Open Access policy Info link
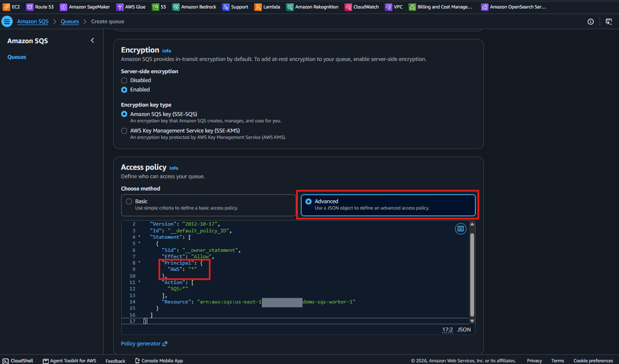This screenshot has height=364, width=619. [x=174, y=168]
